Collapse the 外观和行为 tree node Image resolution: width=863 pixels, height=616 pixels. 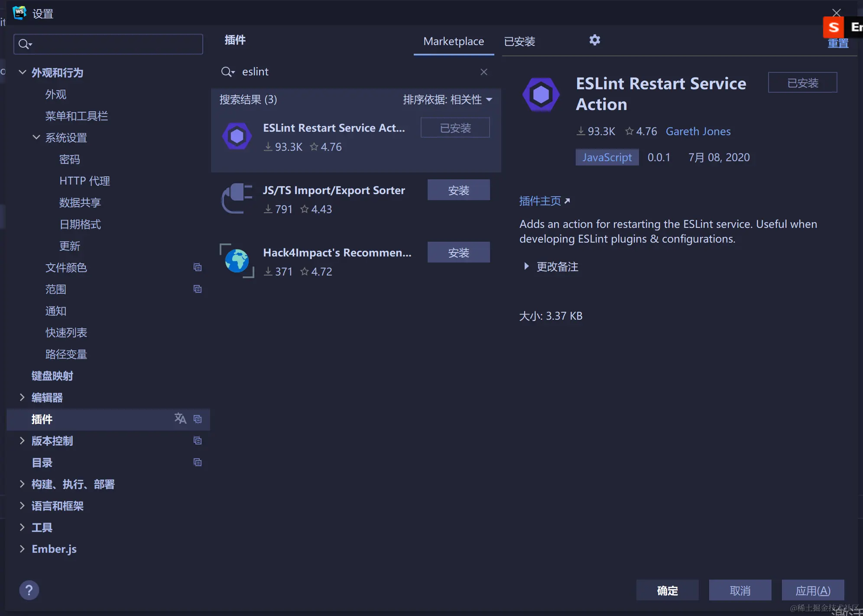tap(23, 72)
